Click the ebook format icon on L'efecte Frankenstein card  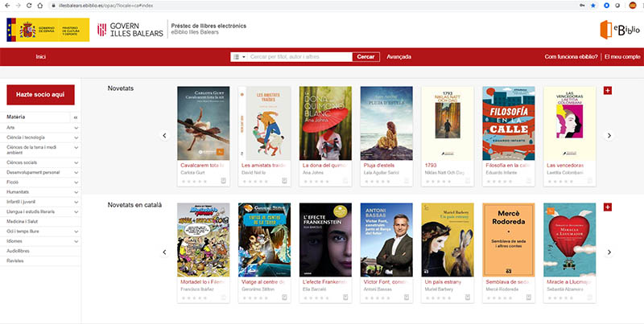(345, 297)
